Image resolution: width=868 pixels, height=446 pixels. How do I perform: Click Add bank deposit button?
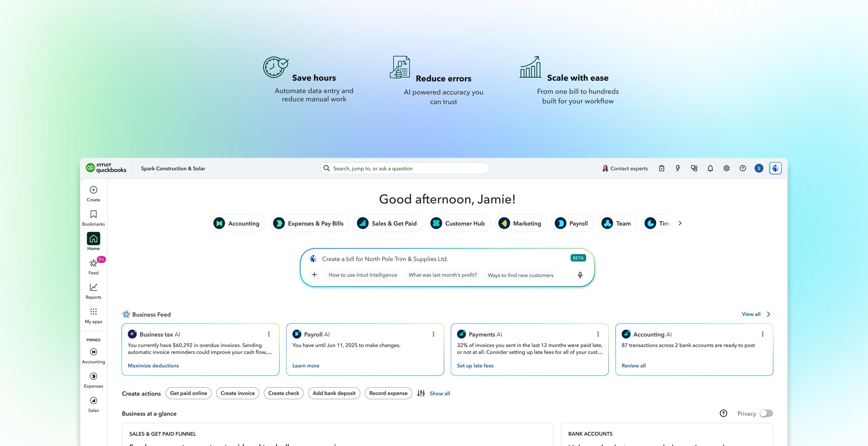point(334,393)
